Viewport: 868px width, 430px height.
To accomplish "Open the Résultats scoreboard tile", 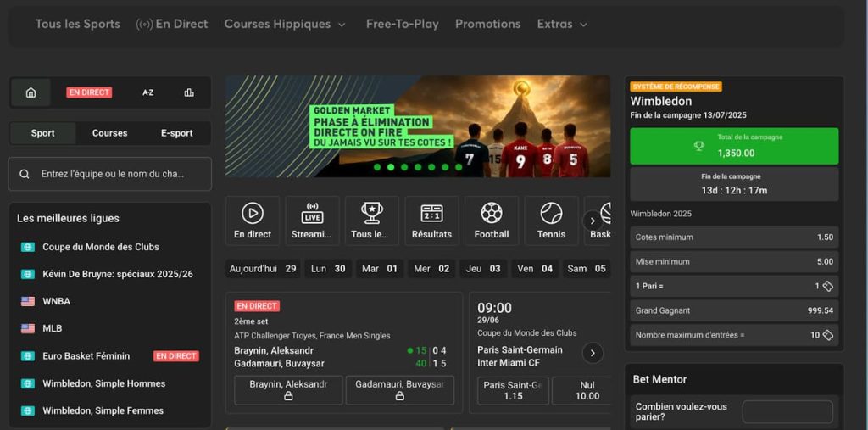I will point(431,221).
